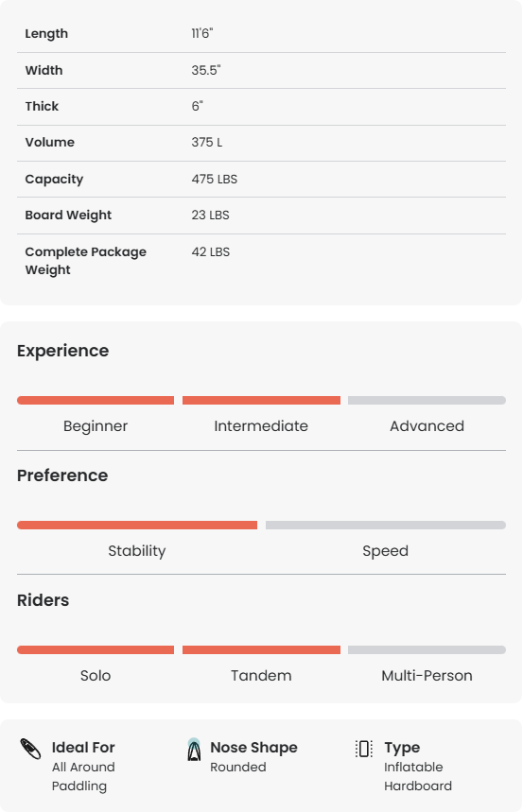The width and height of the screenshot is (523, 812).
Task: Click the orange Stability preference bar
Action: point(137,526)
